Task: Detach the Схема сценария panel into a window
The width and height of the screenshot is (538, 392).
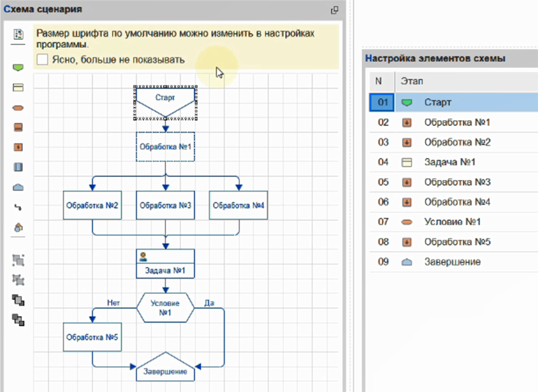Action: (334, 10)
